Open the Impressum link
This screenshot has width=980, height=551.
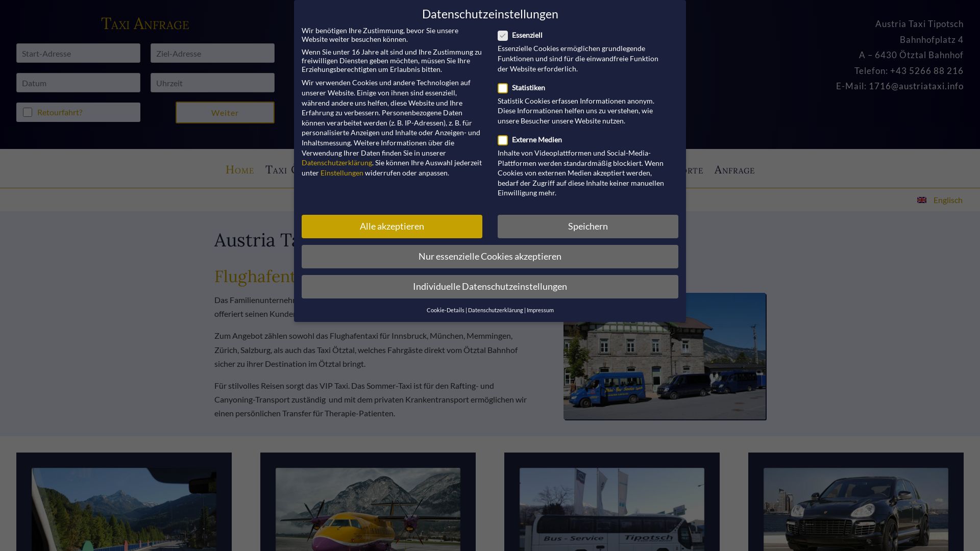[540, 310]
